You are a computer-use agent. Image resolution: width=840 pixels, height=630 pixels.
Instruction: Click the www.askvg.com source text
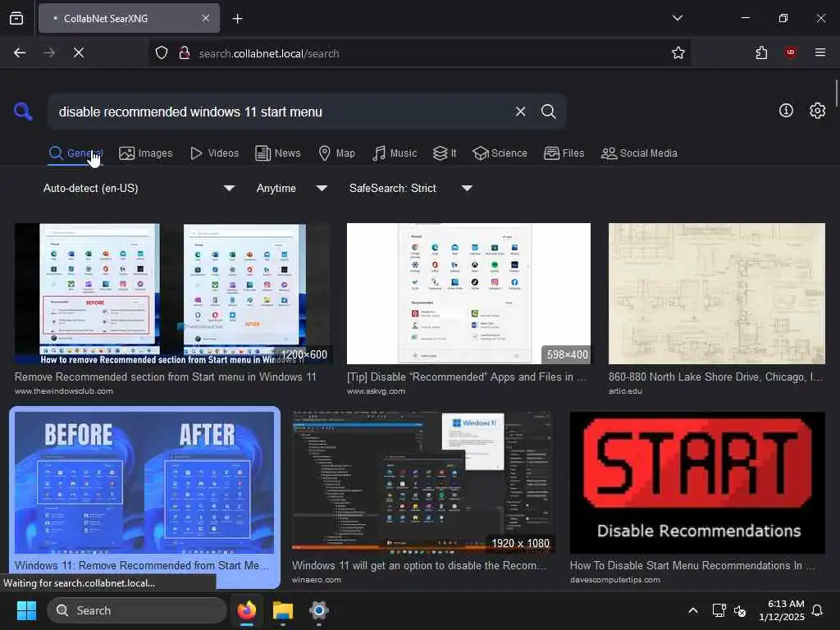pos(376,391)
